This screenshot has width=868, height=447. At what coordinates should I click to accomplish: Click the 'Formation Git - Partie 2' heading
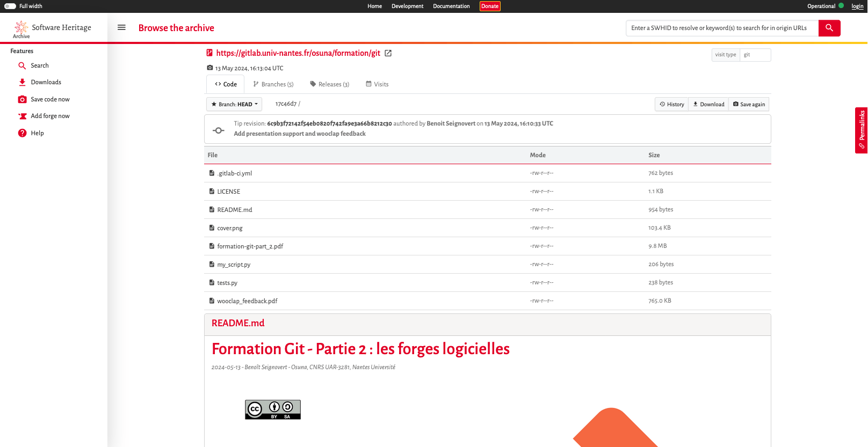(x=360, y=349)
